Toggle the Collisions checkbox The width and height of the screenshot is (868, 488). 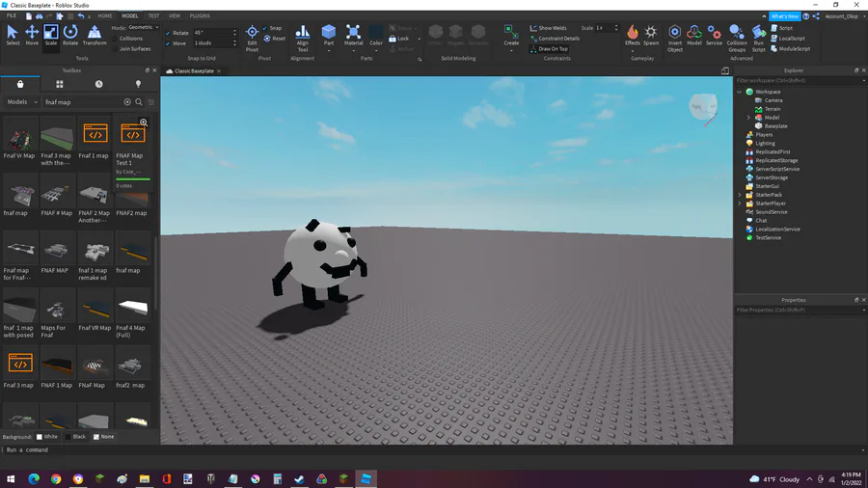pyautogui.click(x=115, y=39)
